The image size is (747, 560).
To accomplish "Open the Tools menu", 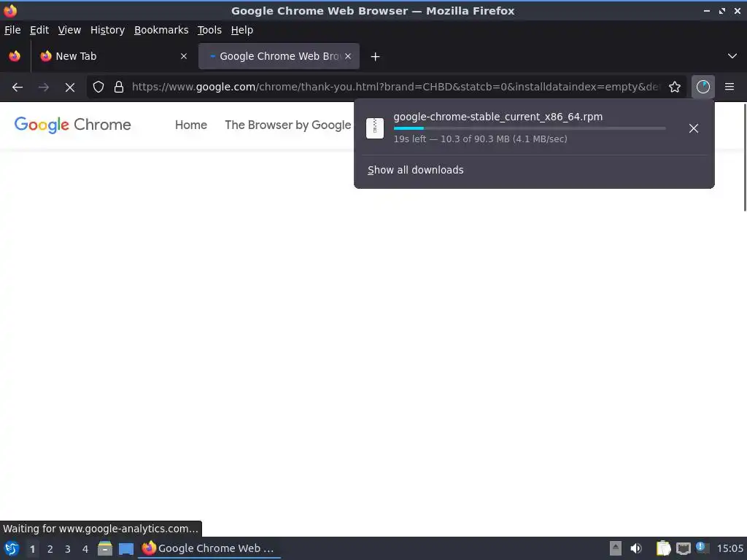I will [x=209, y=30].
